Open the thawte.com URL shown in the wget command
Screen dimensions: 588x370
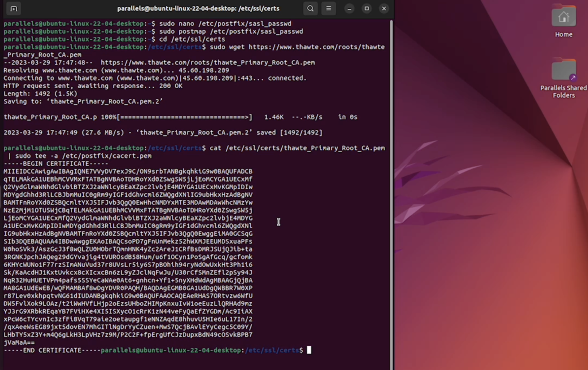(x=316, y=47)
